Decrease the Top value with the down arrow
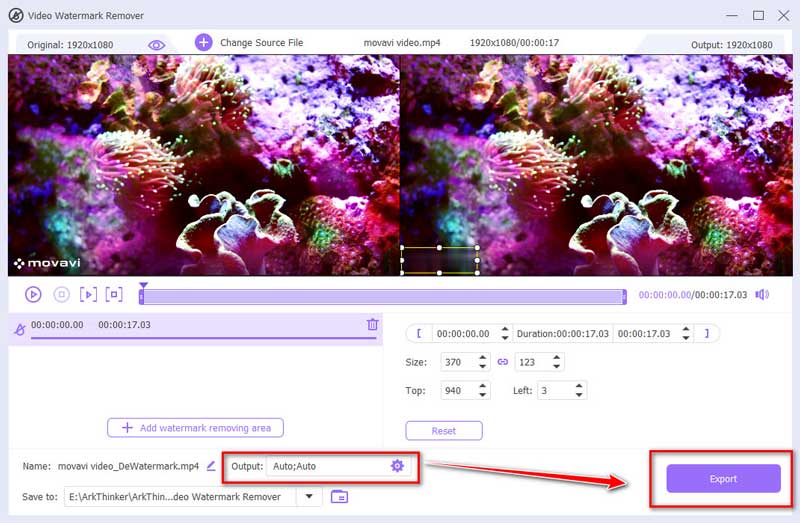 coord(483,395)
